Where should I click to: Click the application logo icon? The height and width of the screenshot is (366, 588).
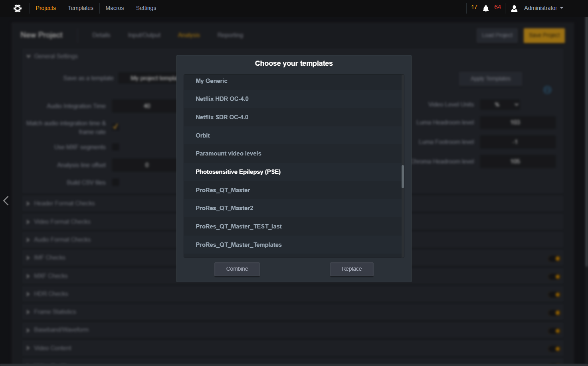[x=17, y=8]
